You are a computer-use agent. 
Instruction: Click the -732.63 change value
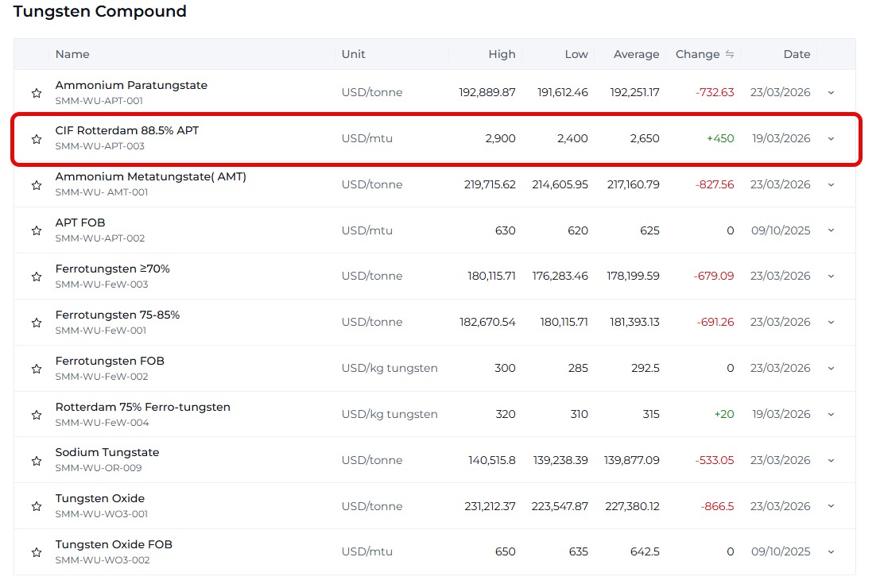[715, 93]
